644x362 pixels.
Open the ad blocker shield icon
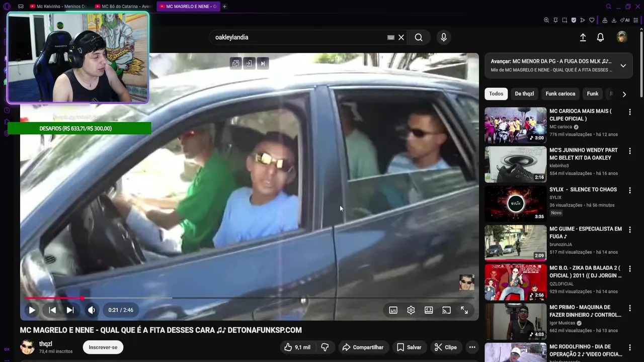[x=574, y=20]
